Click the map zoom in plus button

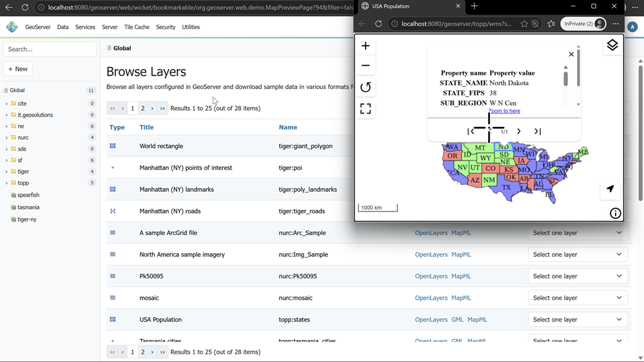pos(365,46)
